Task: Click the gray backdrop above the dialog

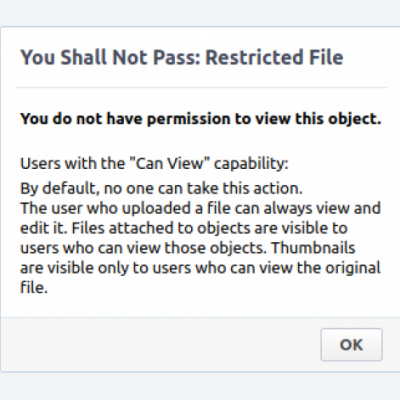Action: tap(200, 13)
